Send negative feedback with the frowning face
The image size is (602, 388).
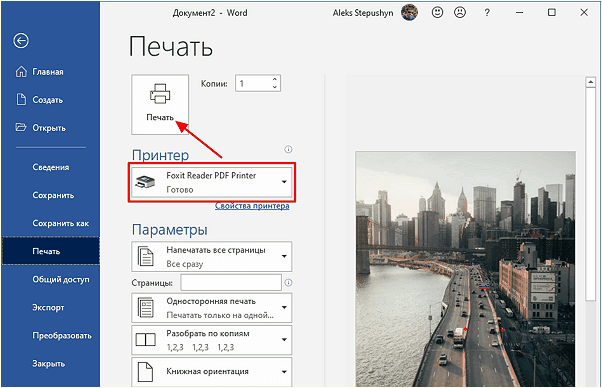pos(460,13)
